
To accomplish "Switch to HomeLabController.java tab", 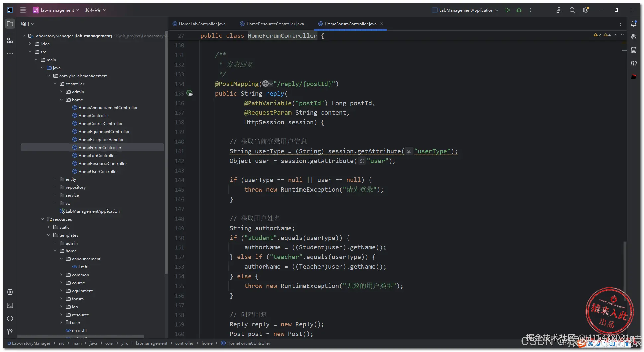I will pos(199,24).
